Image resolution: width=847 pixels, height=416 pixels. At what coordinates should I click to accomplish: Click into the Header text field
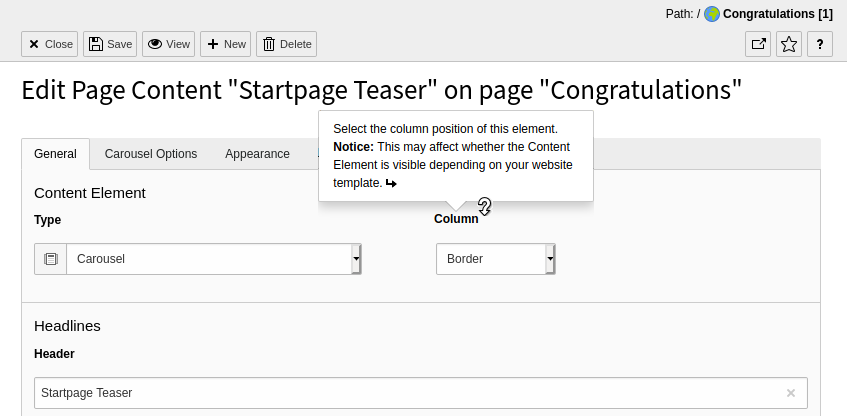(421, 393)
